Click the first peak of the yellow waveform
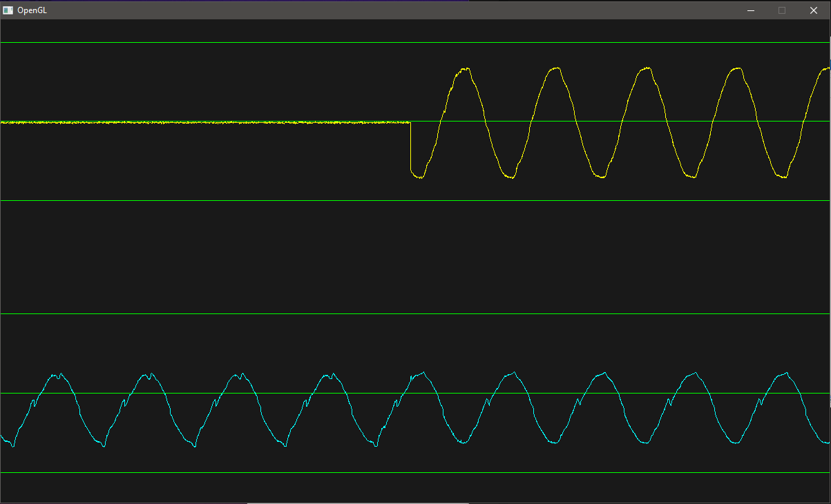 coord(465,69)
